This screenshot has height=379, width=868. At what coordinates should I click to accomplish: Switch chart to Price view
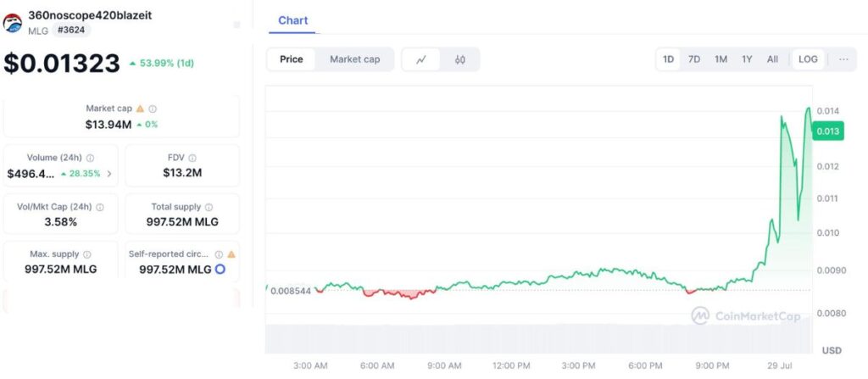[292, 59]
